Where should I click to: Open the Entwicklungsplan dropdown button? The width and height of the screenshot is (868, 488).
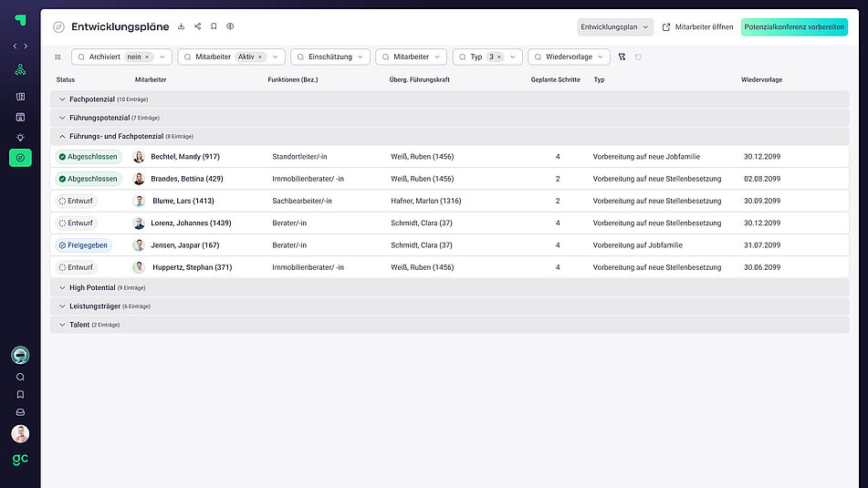(615, 27)
